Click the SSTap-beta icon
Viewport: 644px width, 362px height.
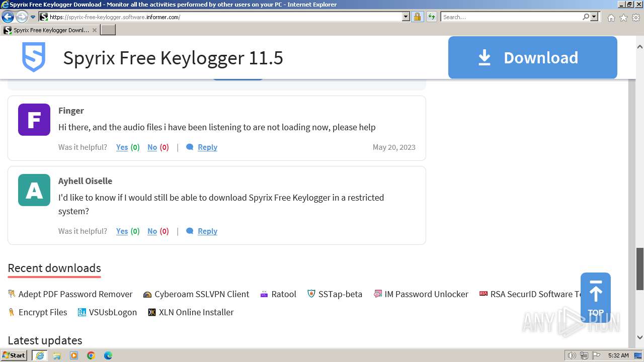pos(311,294)
